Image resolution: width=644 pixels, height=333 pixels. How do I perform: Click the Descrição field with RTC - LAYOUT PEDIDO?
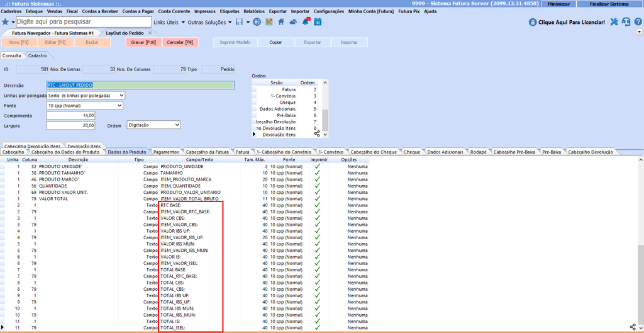[x=140, y=85]
